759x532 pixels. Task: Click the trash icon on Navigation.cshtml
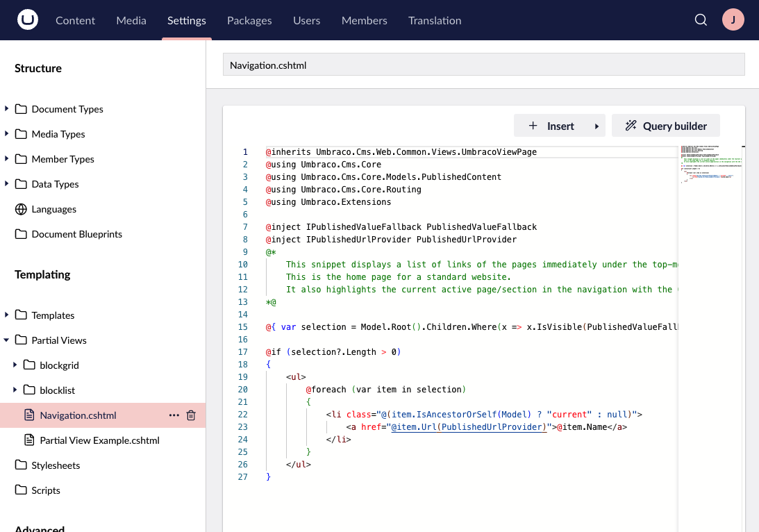(191, 415)
